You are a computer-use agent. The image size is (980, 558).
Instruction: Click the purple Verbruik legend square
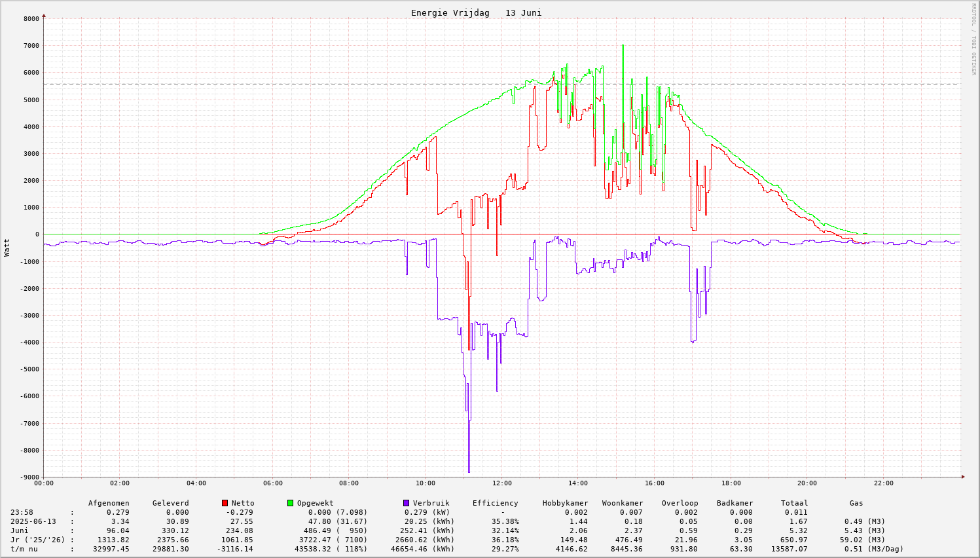(406, 503)
